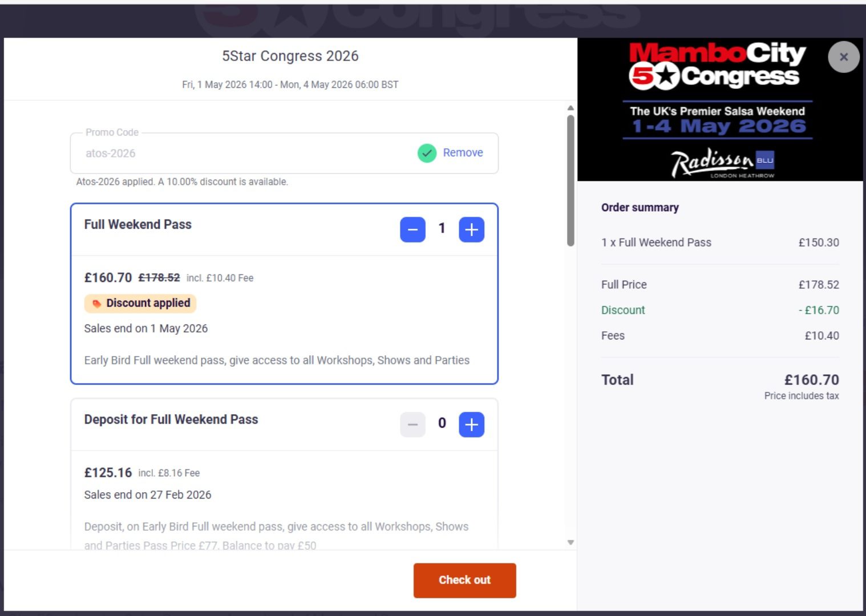This screenshot has height=616, width=866.
Task: Click the plus icon next to Deposit for Full Weekend Pass
Action: point(471,424)
